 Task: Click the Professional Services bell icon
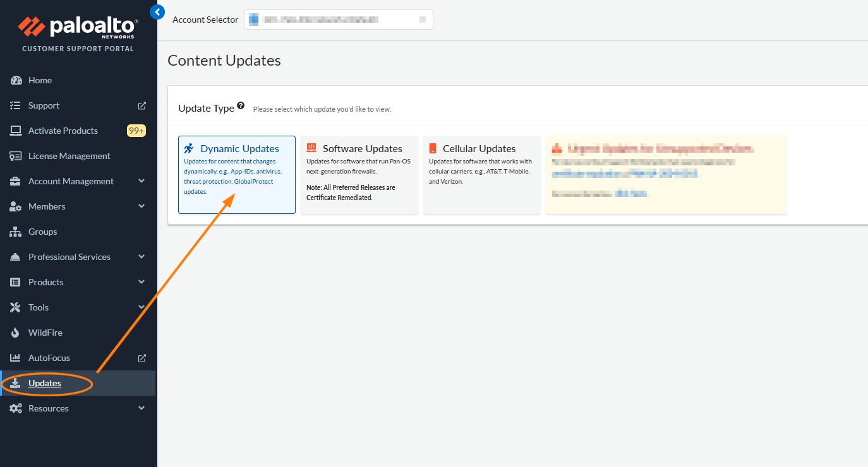tap(16, 257)
